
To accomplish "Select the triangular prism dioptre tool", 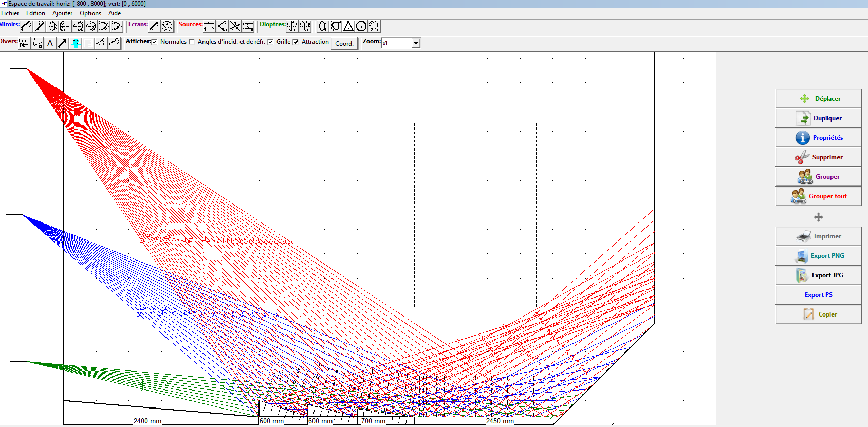I will pos(348,26).
